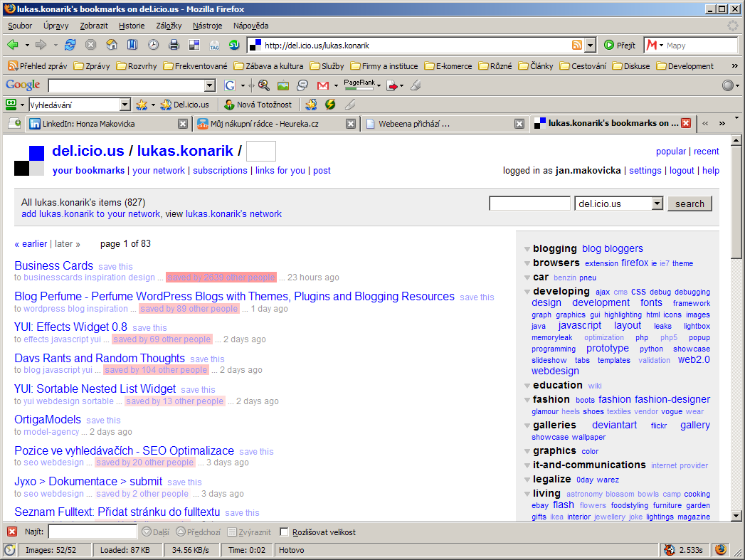The image size is (745, 560).
Task: Click the Reload page icon
Action: [70, 45]
